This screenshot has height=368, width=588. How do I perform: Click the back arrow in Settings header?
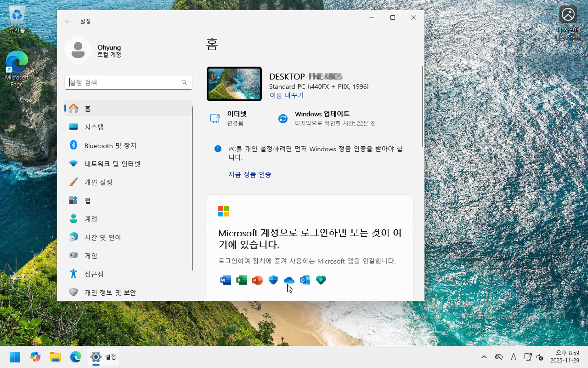point(68,21)
